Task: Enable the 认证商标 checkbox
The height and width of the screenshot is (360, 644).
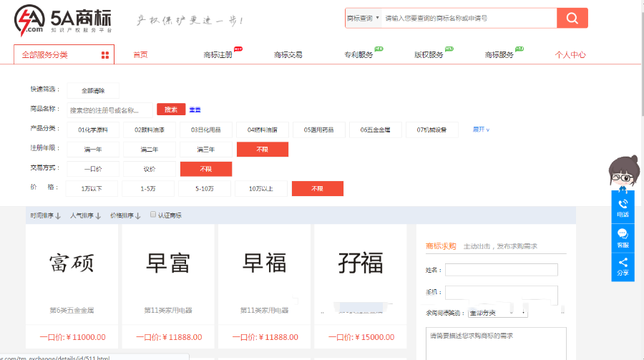Action: click(x=153, y=215)
